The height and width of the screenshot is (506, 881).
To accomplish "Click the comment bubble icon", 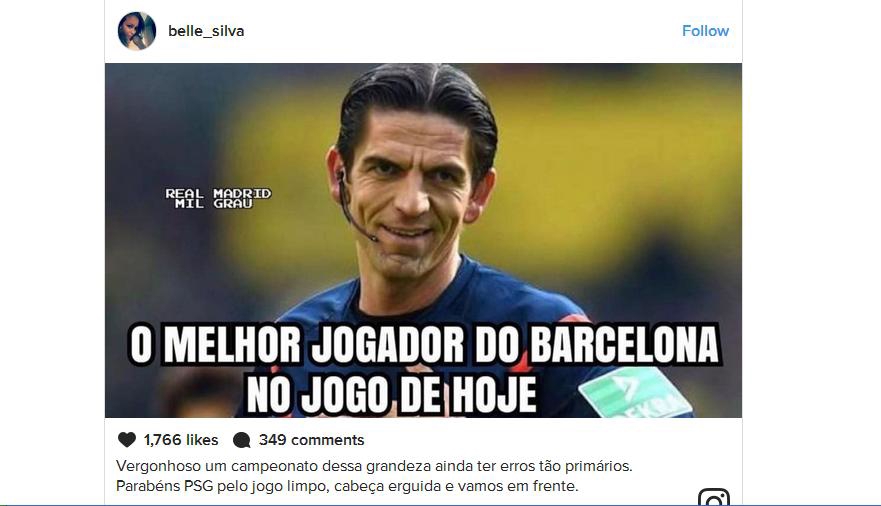I will coord(242,440).
